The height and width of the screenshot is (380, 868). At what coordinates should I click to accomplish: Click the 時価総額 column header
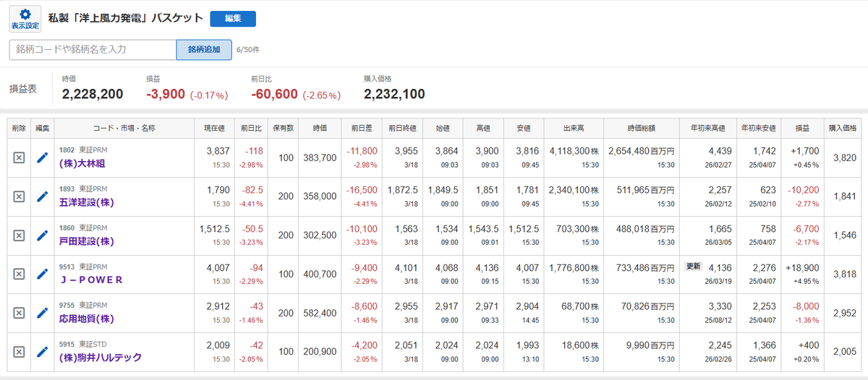642,129
